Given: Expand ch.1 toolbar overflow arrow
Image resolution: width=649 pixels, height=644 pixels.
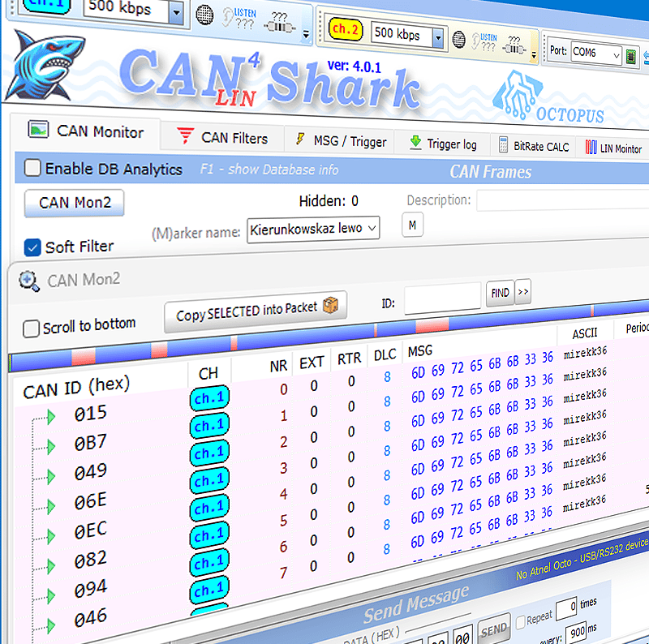Looking at the screenshot, I should 306,35.
